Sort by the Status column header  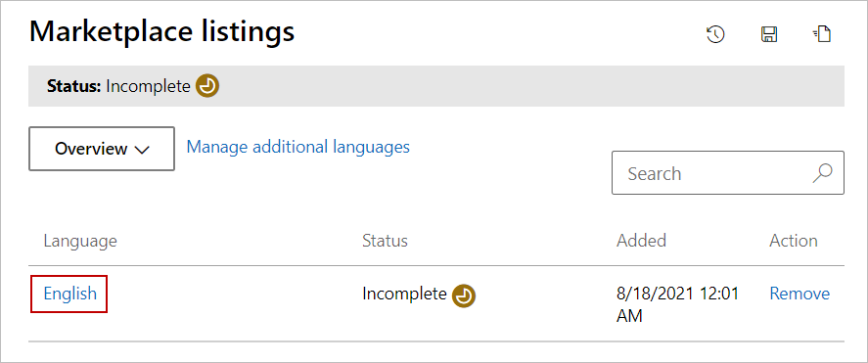pyautogui.click(x=385, y=241)
